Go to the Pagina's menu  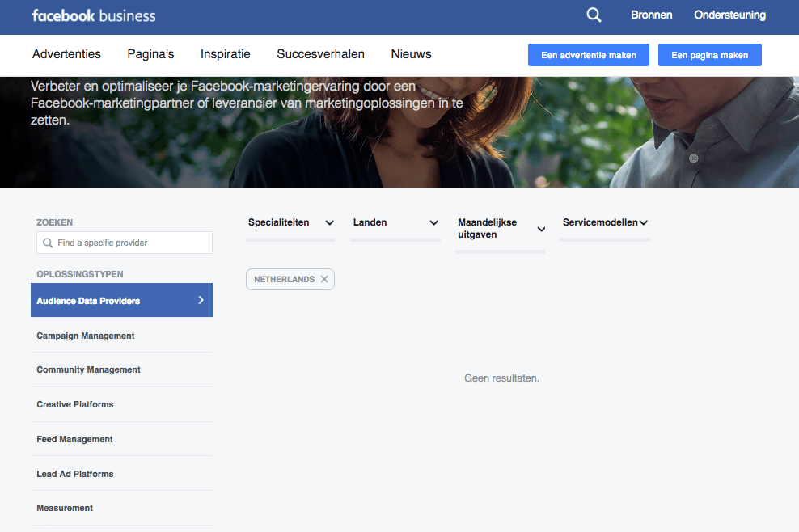pyautogui.click(x=150, y=54)
